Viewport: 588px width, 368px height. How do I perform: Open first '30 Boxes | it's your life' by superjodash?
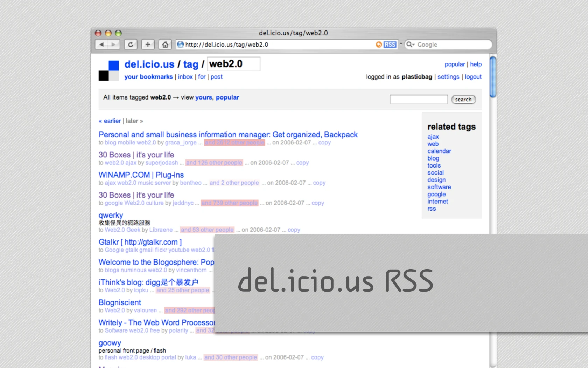[136, 155]
